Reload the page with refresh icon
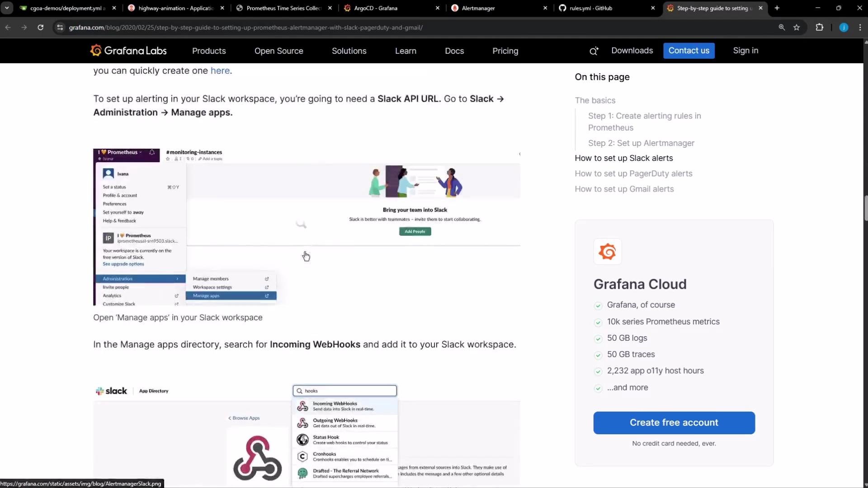Image resolution: width=868 pixels, height=488 pixels. click(40, 28)
